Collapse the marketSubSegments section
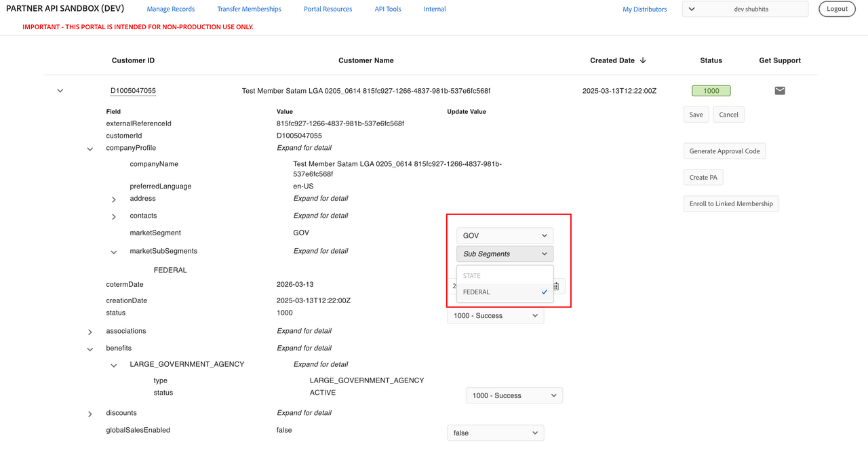This screenshot has width=868, height=453. 114,252
